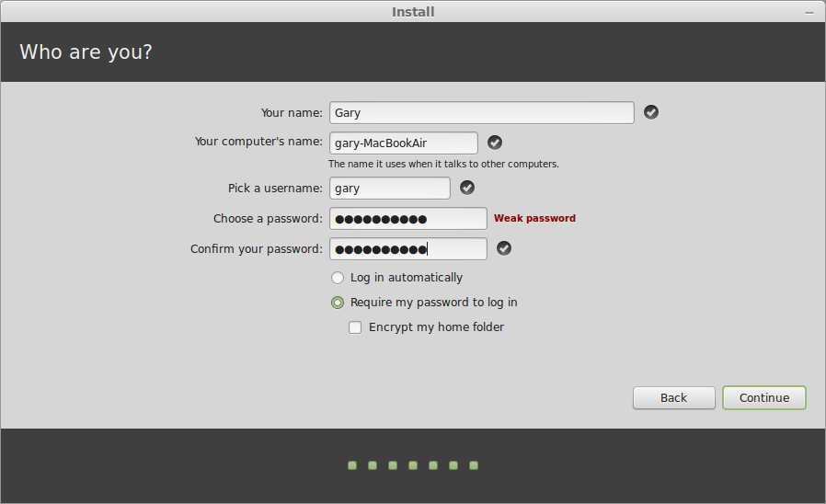The width and height of the screenshot is (826, 504).
Task: Select Log in automatically option
Action: pos(338,278)
